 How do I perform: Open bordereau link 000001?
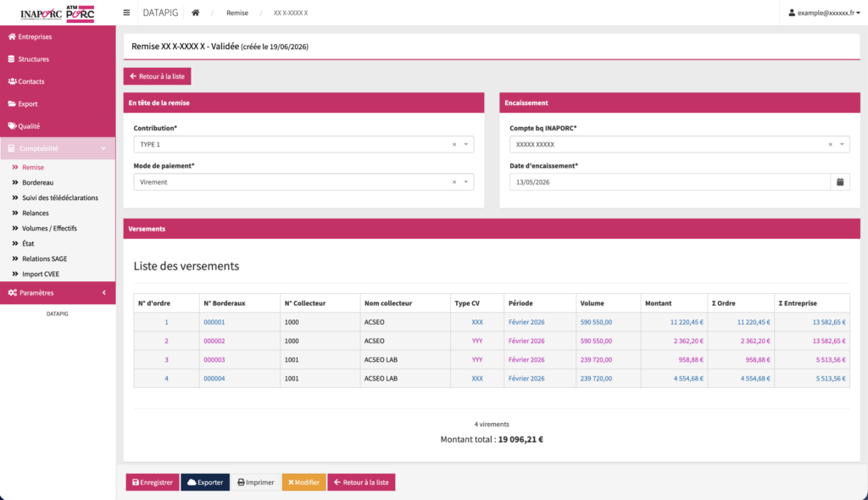214,322
